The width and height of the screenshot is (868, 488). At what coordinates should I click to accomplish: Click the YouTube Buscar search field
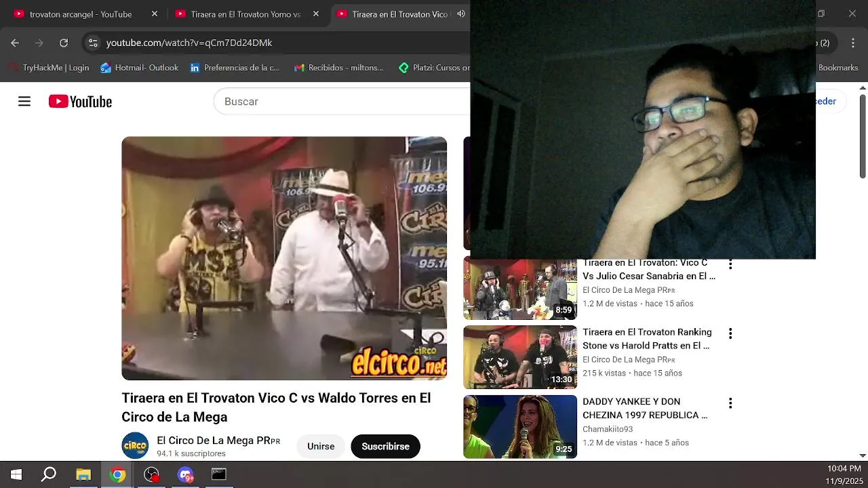[x=342, y=102]
